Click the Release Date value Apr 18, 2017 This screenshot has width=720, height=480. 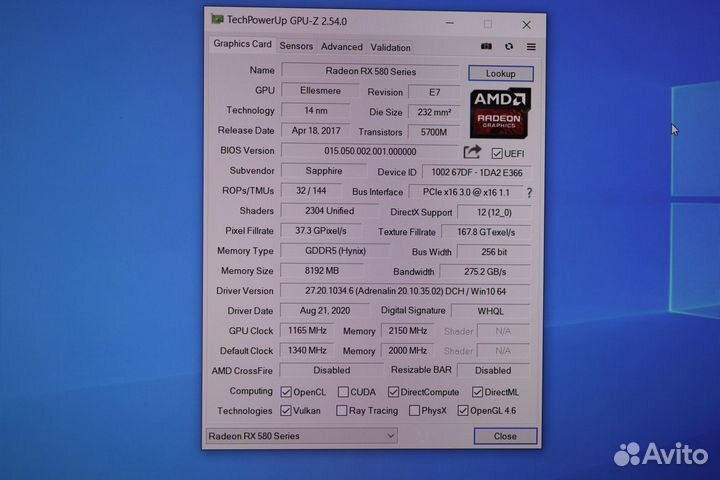[315, 131]
